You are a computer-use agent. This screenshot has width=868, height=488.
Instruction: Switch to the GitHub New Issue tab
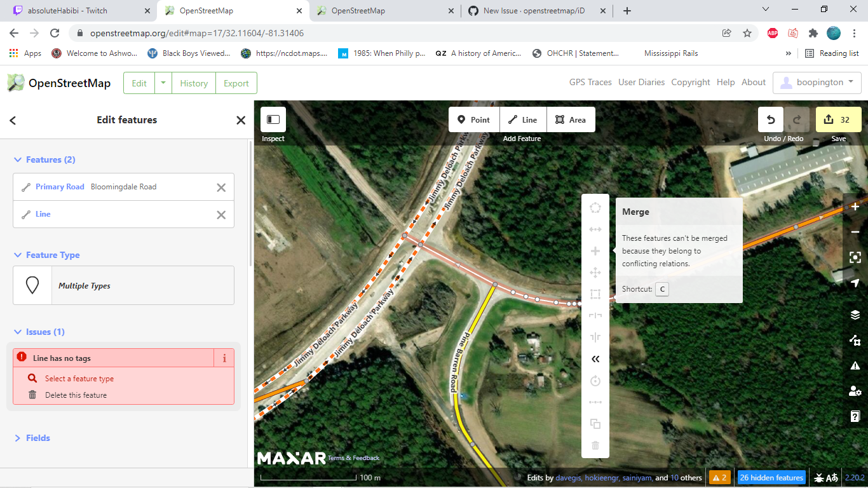[x=537, y=11]
